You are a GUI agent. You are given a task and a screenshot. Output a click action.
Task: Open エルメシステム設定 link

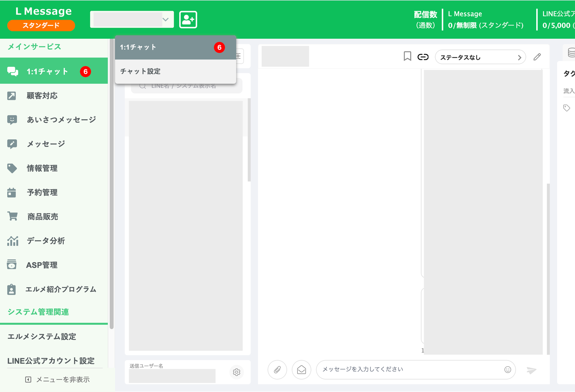[x=42, y=337]
